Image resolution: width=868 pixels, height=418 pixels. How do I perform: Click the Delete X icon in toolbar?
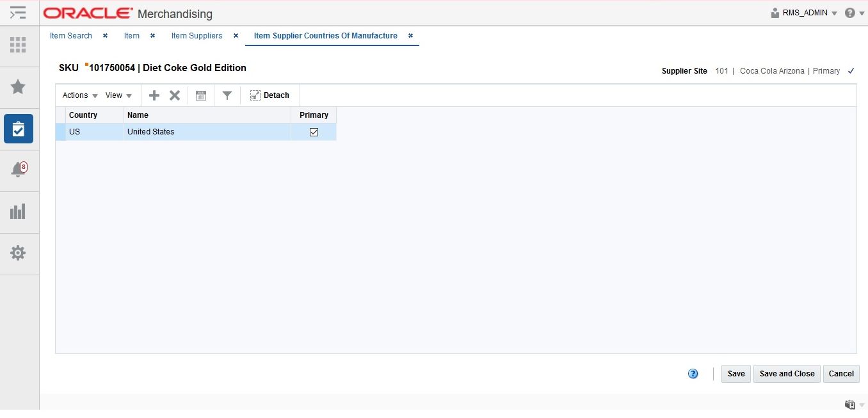[x=174, y=95]
